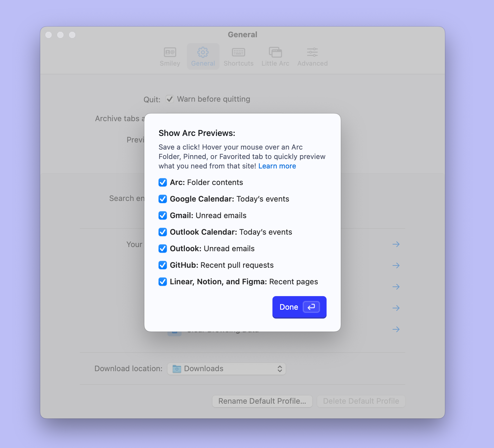The width and height of the screenshot is (494, 448).
Task: Click the arrow beside the Your label row
Action: click(x=396, y=244)
